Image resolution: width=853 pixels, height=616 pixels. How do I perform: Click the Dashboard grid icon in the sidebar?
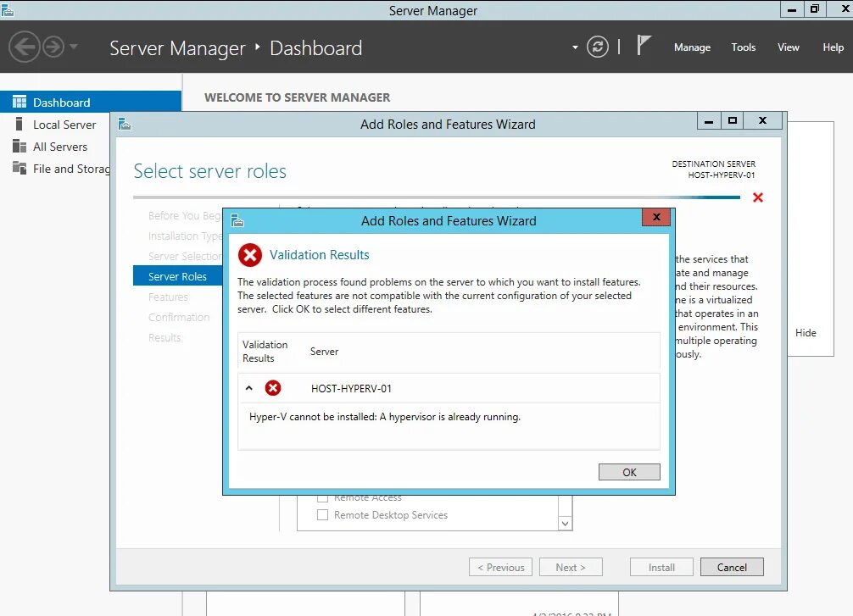tap(20, 102)
